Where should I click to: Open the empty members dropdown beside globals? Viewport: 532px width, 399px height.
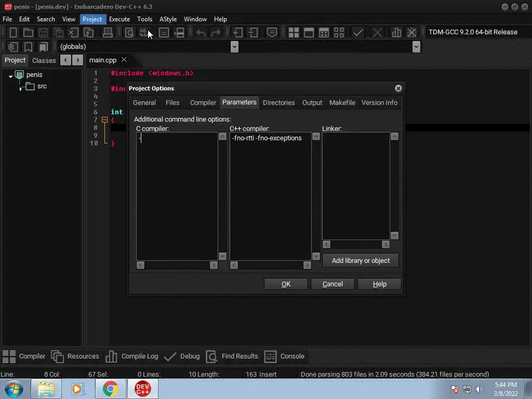click(416, 46)
